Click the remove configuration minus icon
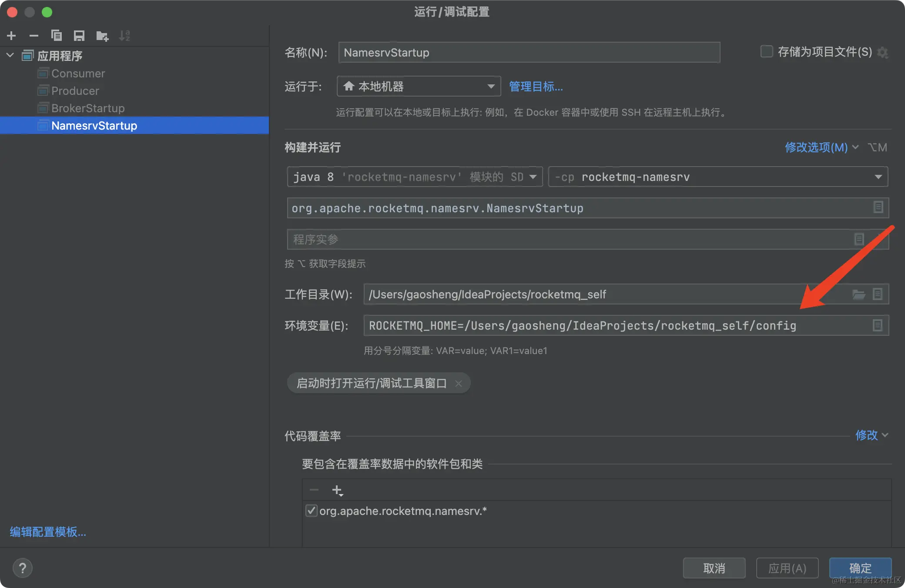 [34, 36]
